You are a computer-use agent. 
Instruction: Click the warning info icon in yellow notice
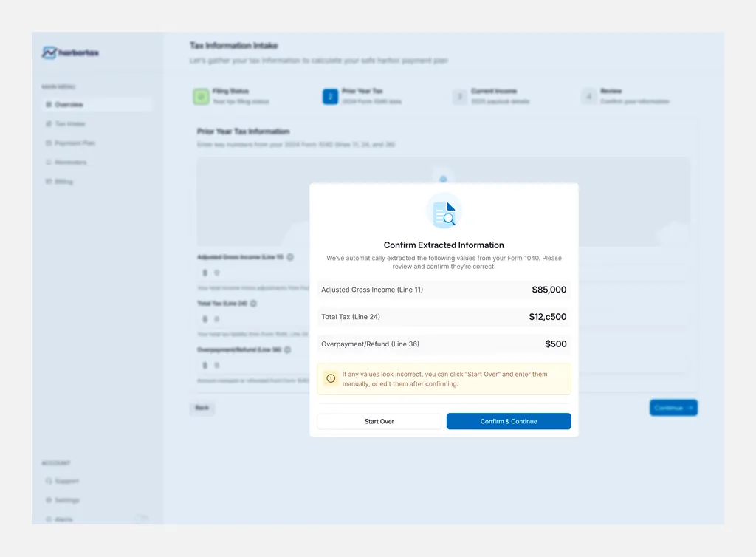click(331, 378)
